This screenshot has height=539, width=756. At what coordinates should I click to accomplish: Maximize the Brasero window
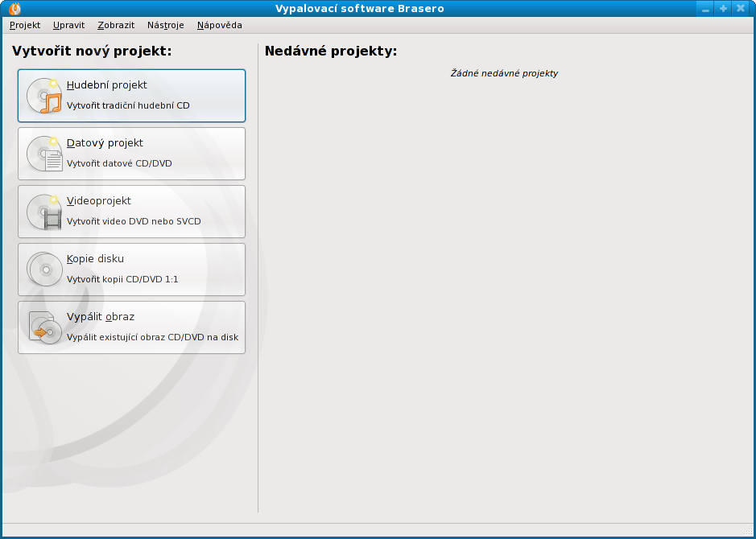coord(723,9)
